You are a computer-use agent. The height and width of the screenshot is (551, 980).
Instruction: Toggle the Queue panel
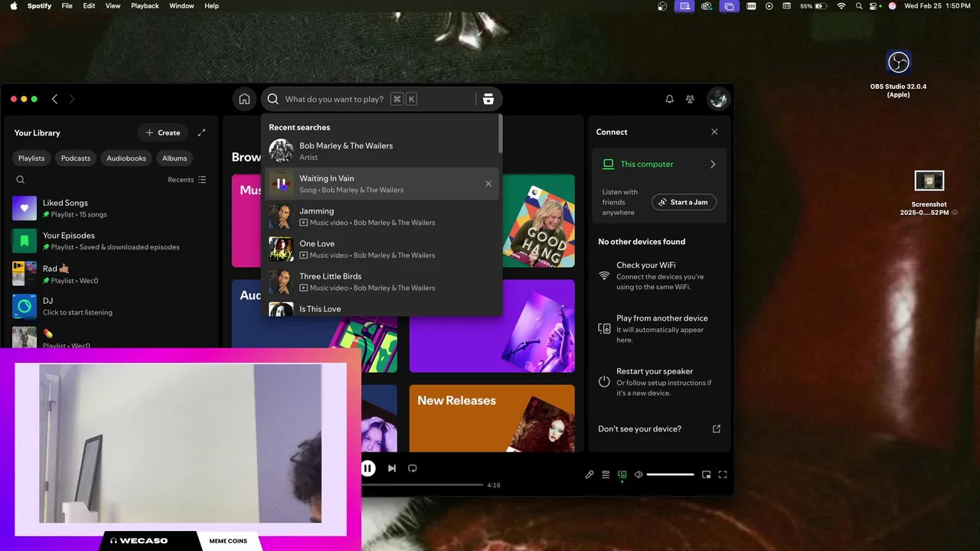click(x=606, y=474)
